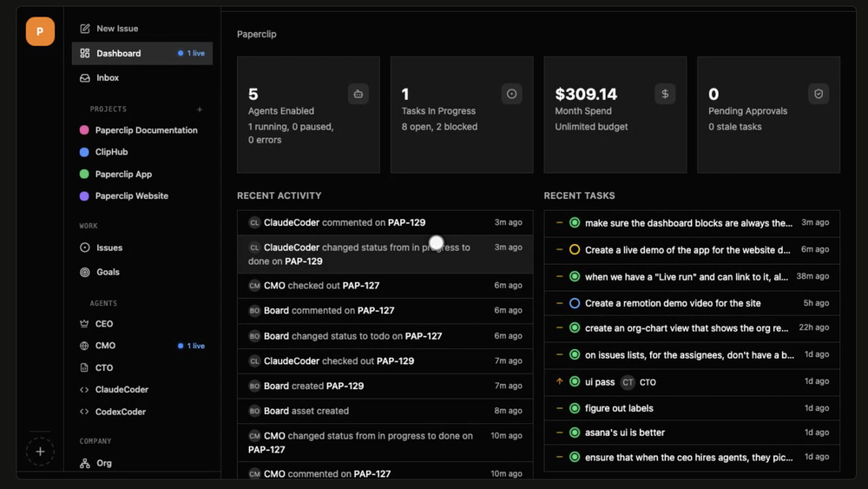Open PAP-129 link in first activity row
This screenshot has height=489, width=868.
(406, 222)
